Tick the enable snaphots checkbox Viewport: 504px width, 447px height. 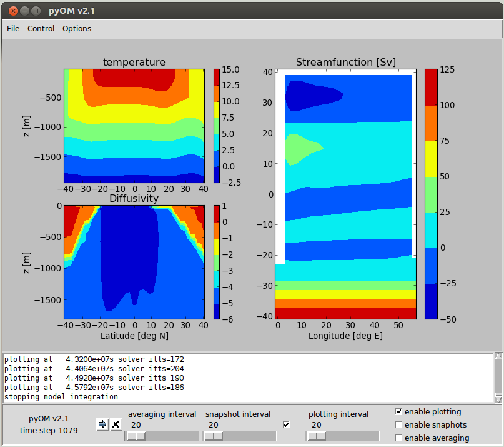click(399, 425)
